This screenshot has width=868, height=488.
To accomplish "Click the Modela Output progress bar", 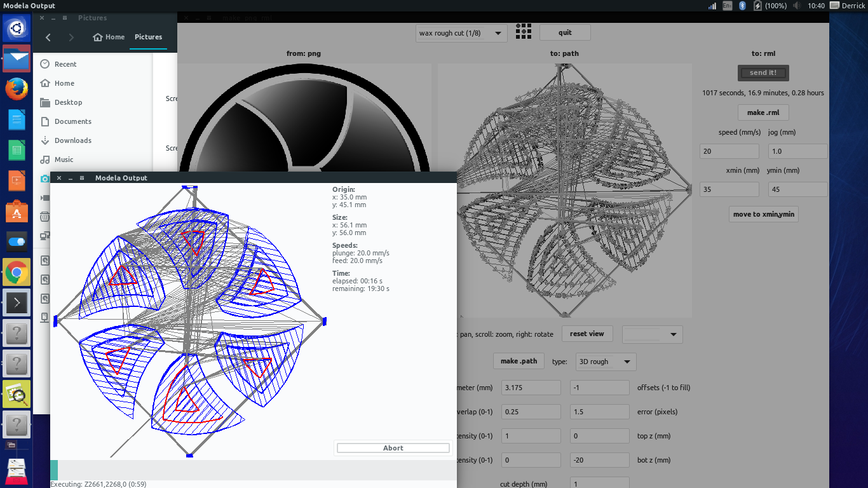I will (253, 470).
